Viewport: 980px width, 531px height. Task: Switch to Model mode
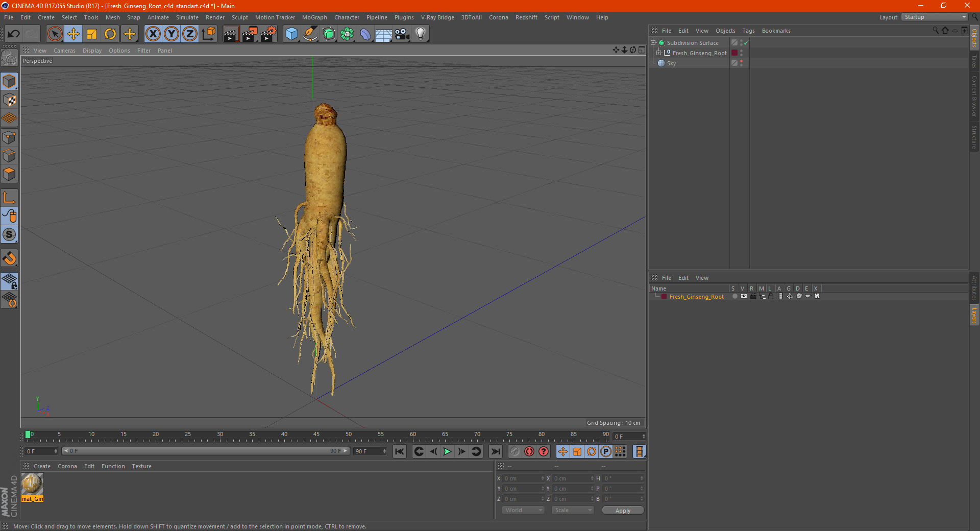(x=9, y=81)
